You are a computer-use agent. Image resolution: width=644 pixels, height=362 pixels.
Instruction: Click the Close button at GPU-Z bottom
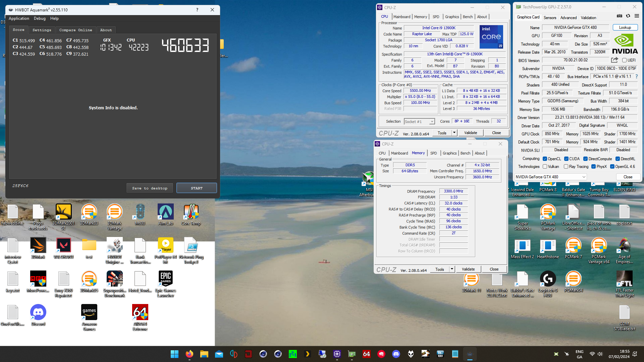[x=628, y=177]
